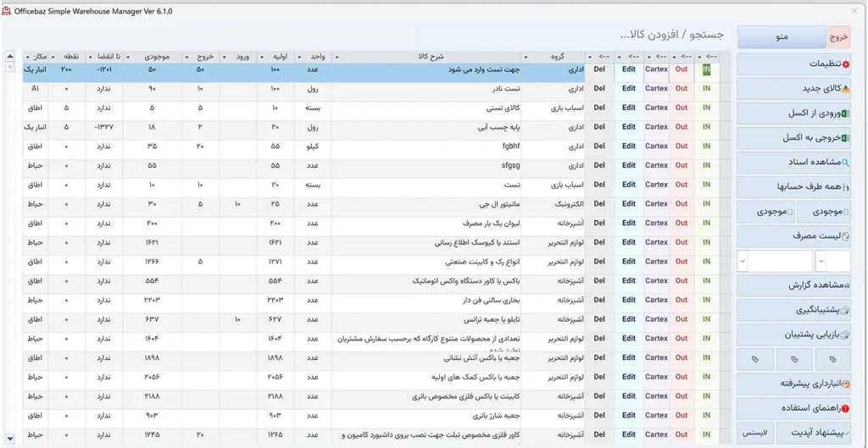Click the red help icon on راهنمای استفاده
868x448 pixels.
[845, 409]
